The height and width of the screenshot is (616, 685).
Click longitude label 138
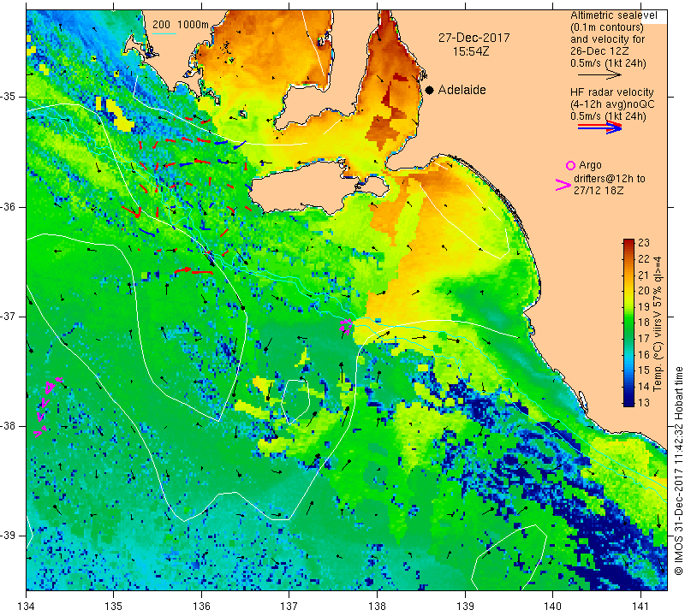pos(378,607)
